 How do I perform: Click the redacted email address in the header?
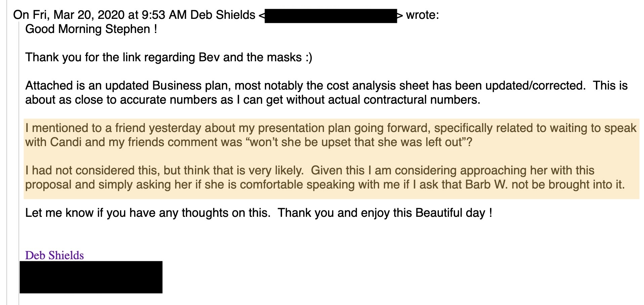pyautogui.click(x=331, y=15)
